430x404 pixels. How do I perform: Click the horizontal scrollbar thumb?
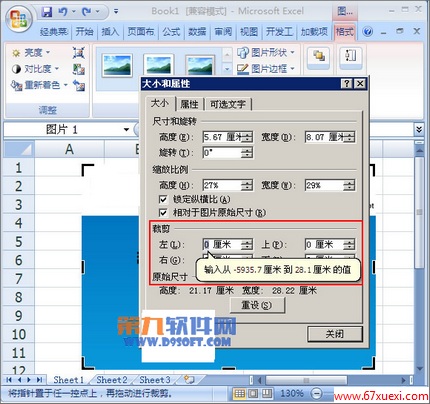tap(306, 380)
